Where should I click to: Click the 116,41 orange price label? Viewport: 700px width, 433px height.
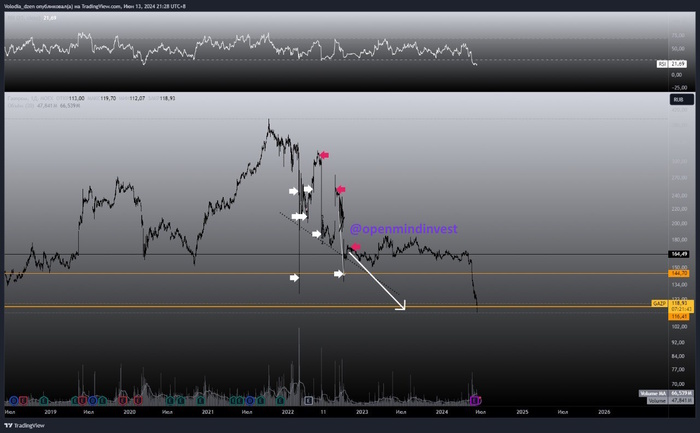pyautogui.click(x=679, y=316)
